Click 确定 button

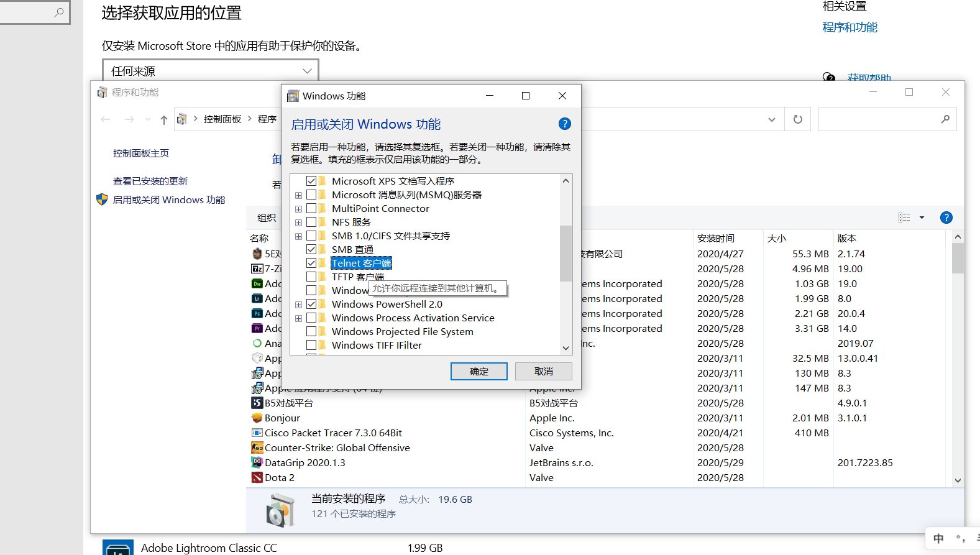click(479, 371)
